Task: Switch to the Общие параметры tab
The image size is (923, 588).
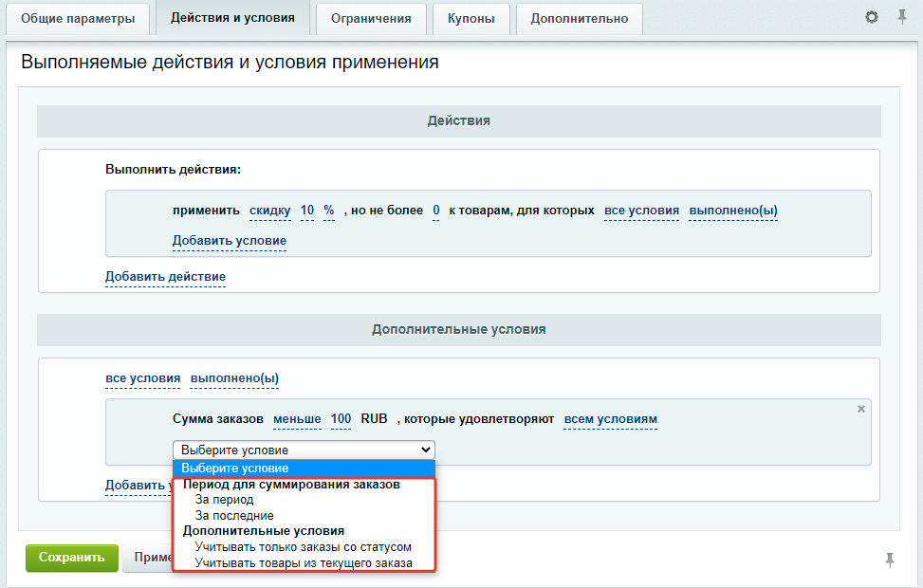Action: coord(79,18)
